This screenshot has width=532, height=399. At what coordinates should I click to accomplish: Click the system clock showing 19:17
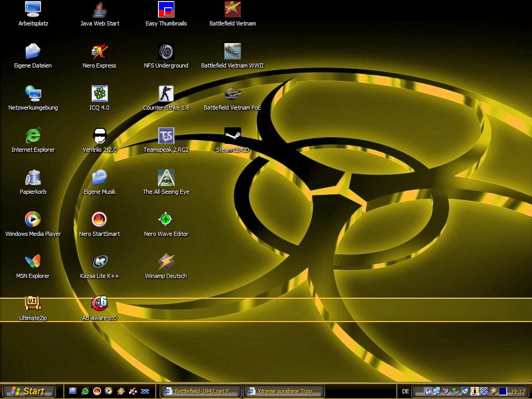point(518,392)
